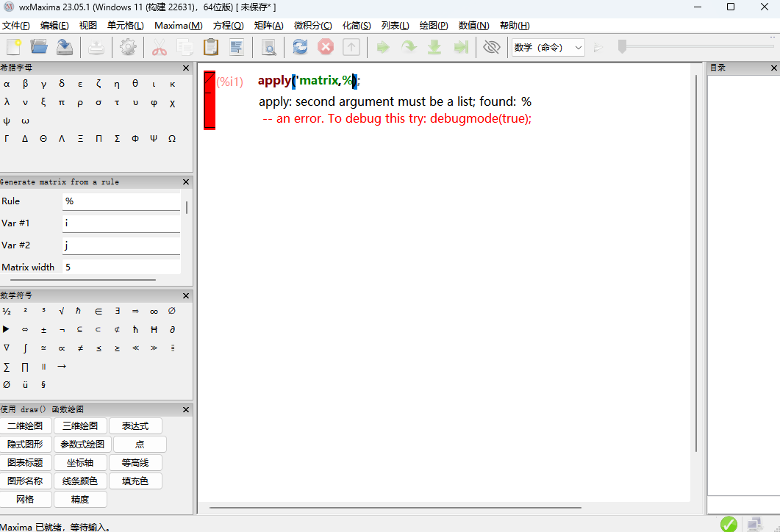This screenshot has height=532, width=780.
Task: Paste from clipboard via the toolbar
Action: point(210,47)
